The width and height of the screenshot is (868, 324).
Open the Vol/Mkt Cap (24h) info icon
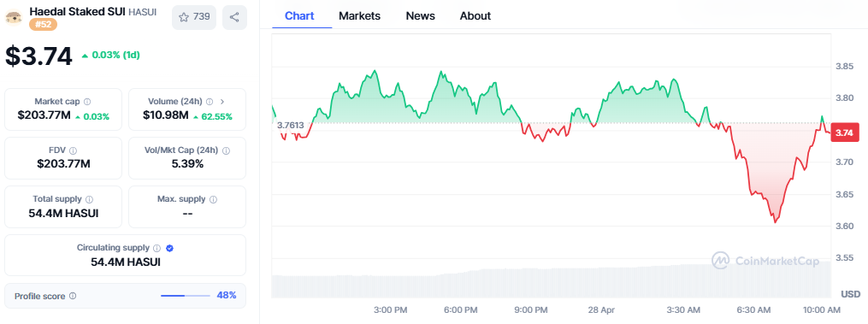pos(226,150)
